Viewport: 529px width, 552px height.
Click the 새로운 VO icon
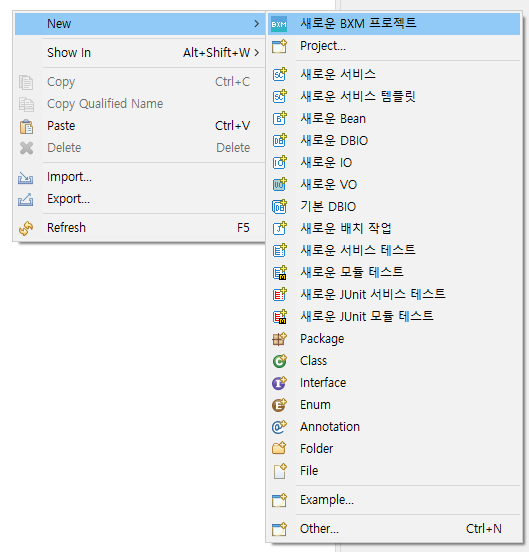click(279, 184)
